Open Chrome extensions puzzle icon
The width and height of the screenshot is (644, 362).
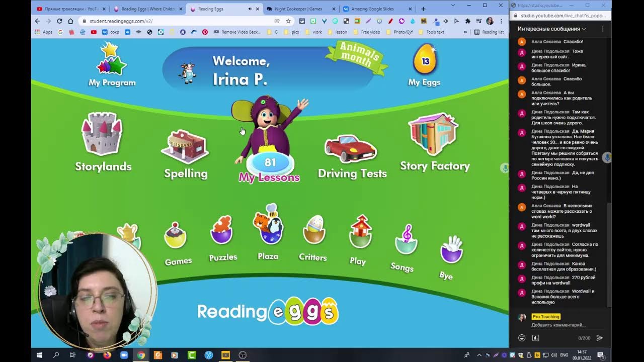[468, 21]
